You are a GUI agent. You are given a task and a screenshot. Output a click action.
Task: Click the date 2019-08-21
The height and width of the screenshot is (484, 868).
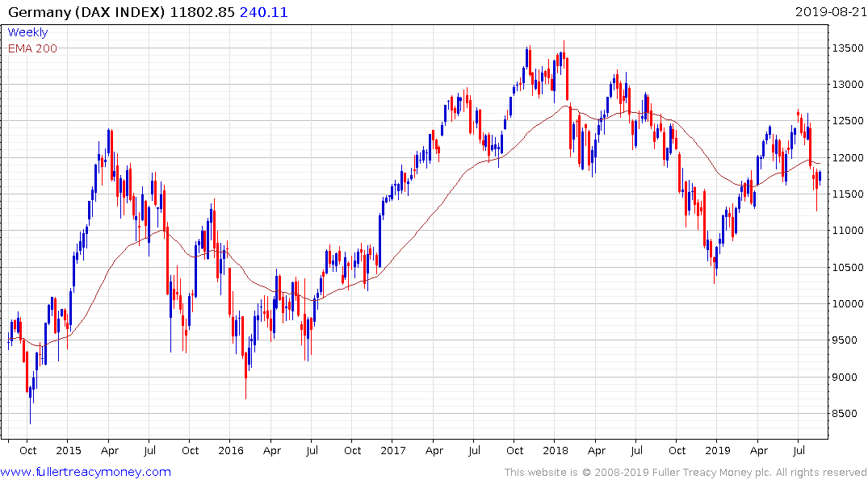[x=831, y=11]
